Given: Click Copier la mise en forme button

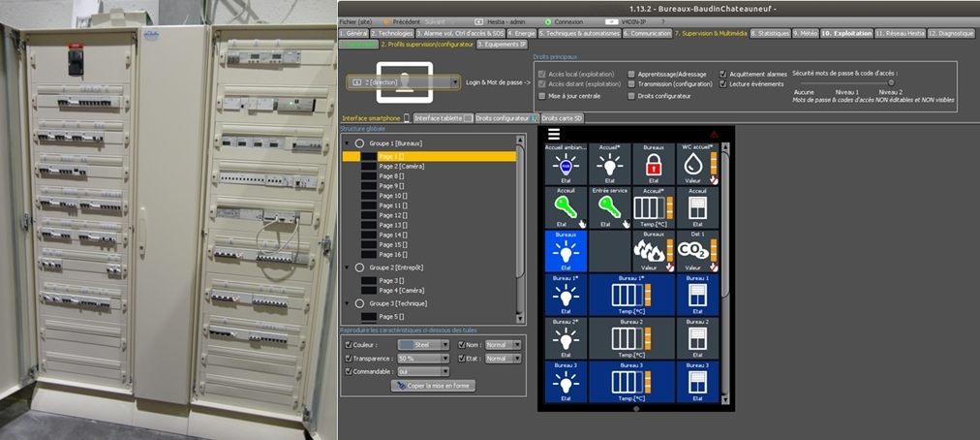Looking at the screenshot, I should (433, 386).
